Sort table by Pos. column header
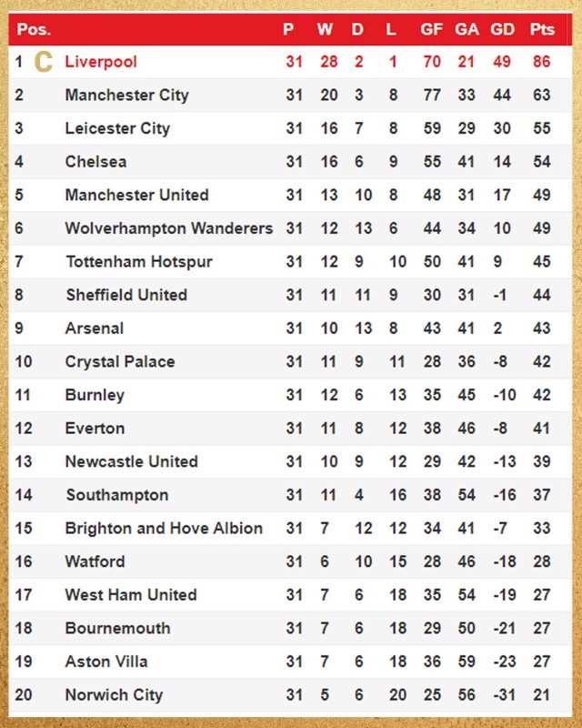 [x=34, y=29]
